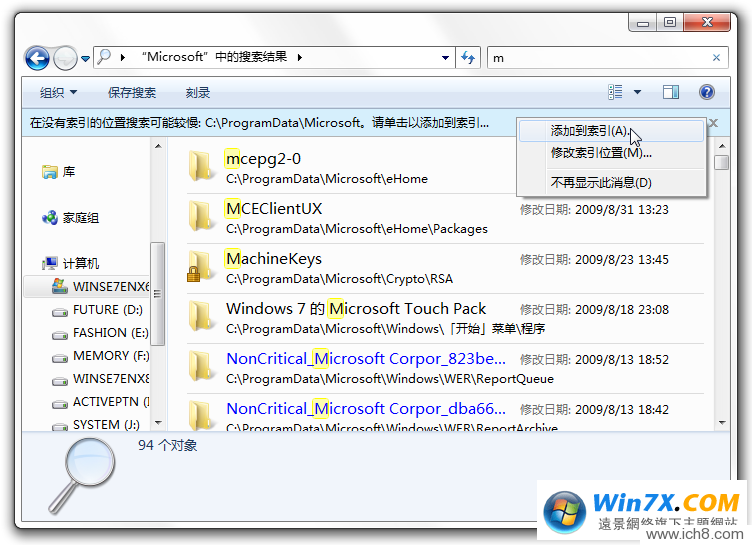
Task: Click the Back navigation arrow
Action: (37, 59)
